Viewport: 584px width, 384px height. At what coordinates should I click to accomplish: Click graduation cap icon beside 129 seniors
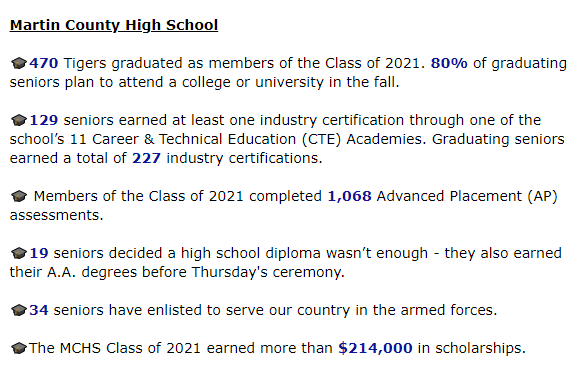point(19,120)
